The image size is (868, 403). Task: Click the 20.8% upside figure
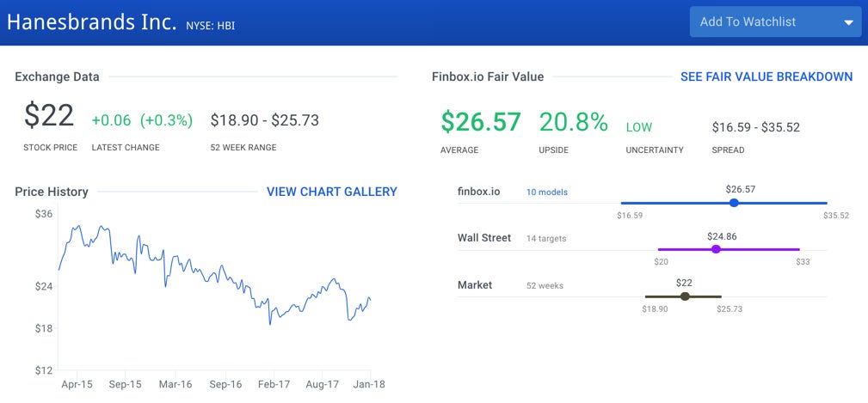(574, 122)
